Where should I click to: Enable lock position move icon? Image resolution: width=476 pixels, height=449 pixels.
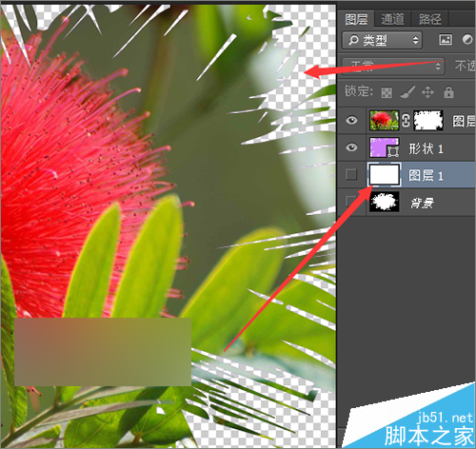pyautogui.click(x=427, y=92)
